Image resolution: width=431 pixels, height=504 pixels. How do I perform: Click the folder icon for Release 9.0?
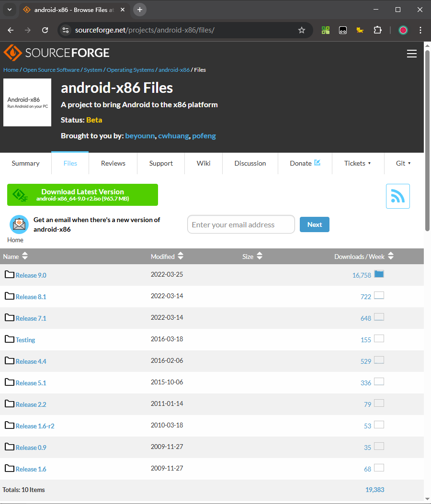point(10,275)
